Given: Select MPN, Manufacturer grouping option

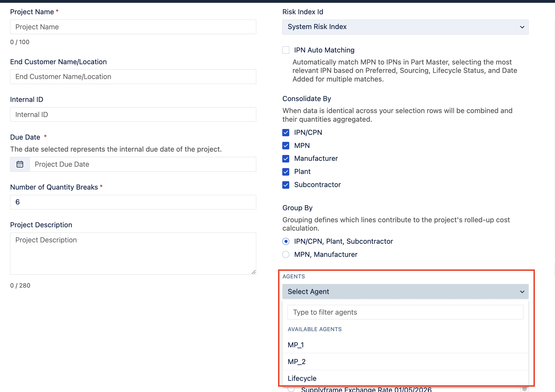Looking at the screenshot, I should (286, 254).
